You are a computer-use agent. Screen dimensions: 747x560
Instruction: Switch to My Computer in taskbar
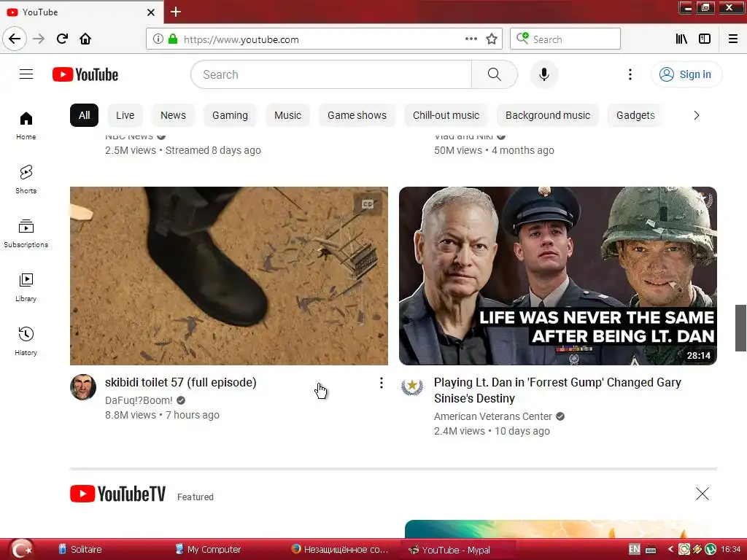tap(208, 550)
